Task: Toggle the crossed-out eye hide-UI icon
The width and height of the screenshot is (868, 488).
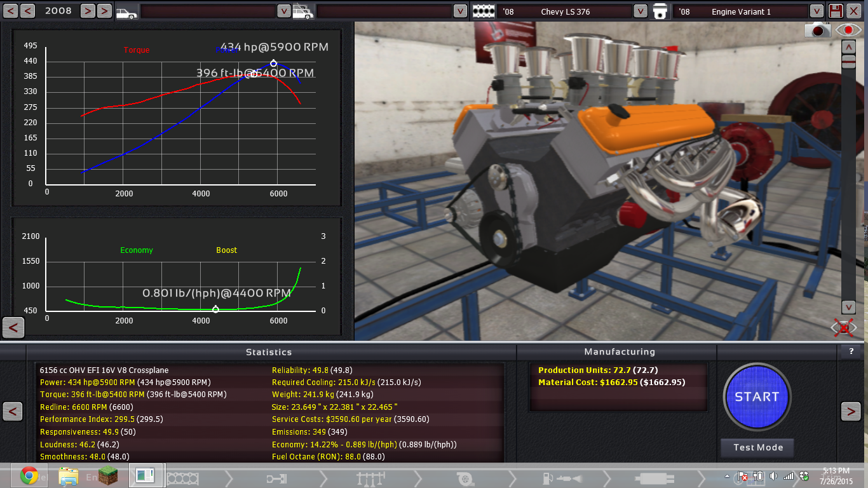Action: (844, 328)
